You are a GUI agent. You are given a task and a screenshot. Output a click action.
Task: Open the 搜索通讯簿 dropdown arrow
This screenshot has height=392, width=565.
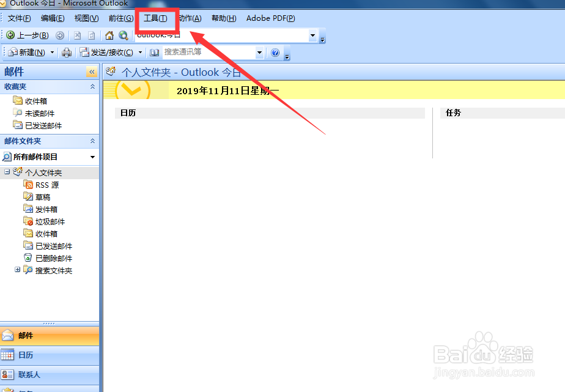tap(259, 53)
